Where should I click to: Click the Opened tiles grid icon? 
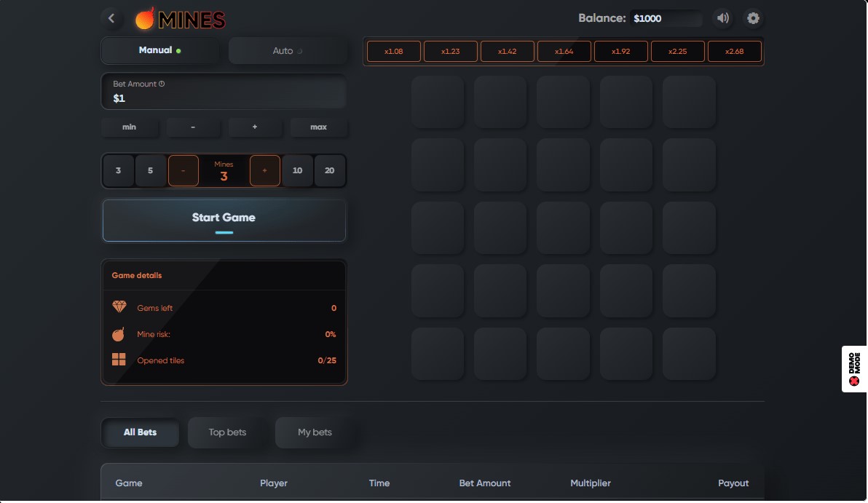pos(119,360)
